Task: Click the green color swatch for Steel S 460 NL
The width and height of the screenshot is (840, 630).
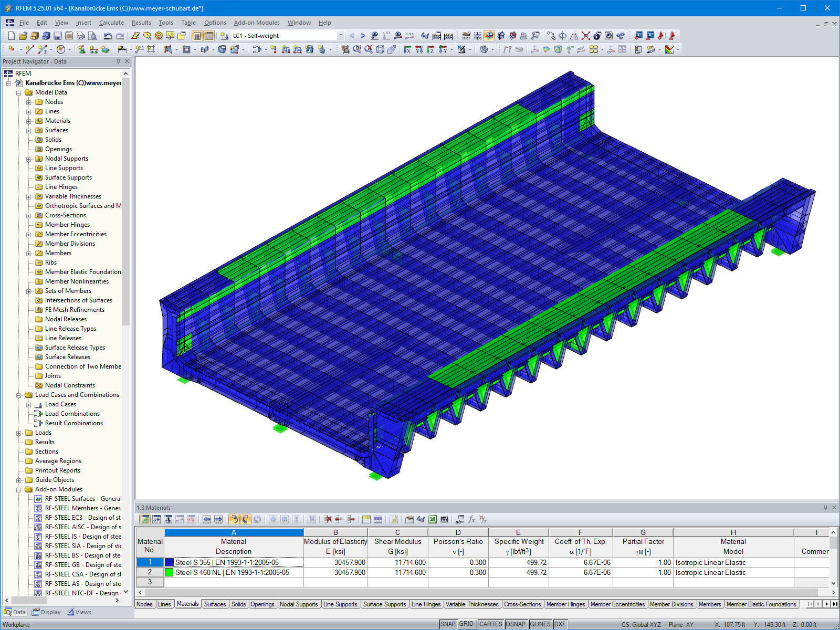Action: point(169,572)
